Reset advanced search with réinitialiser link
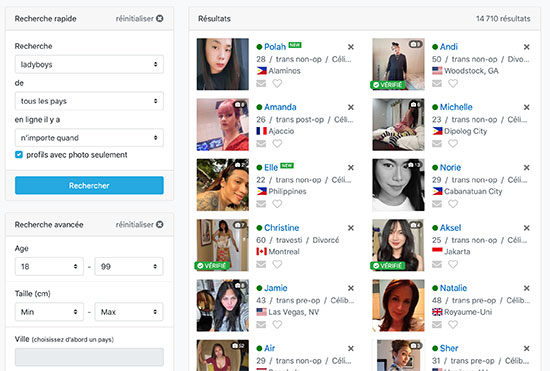 [x=139, y=225]
